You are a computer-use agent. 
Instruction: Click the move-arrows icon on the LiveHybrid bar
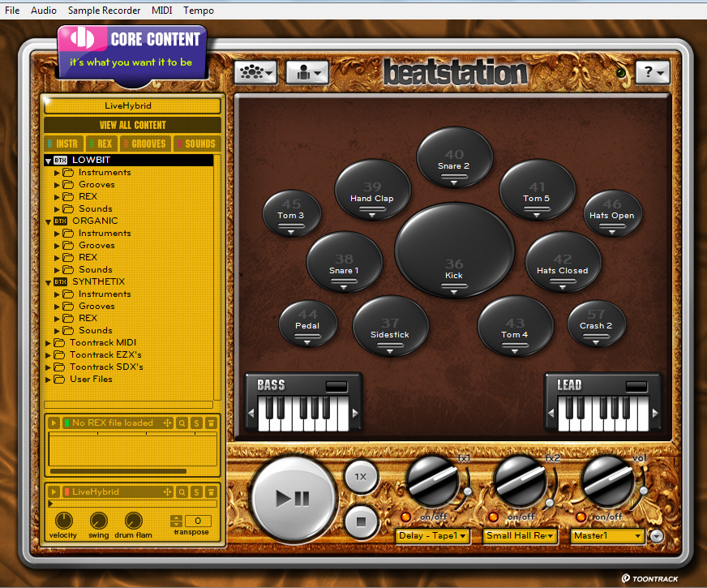click(x=167, y=492)
